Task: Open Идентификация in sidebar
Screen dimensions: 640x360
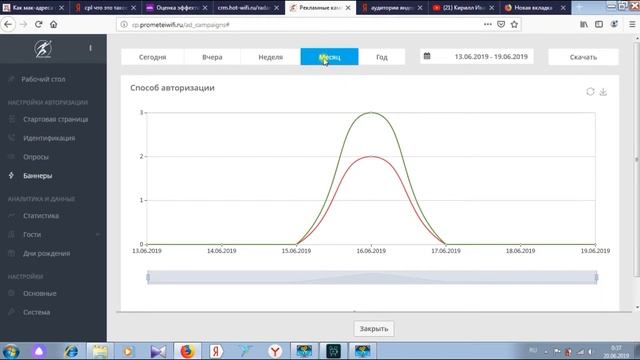Action: pyautogui.click(x=49, y=138)
